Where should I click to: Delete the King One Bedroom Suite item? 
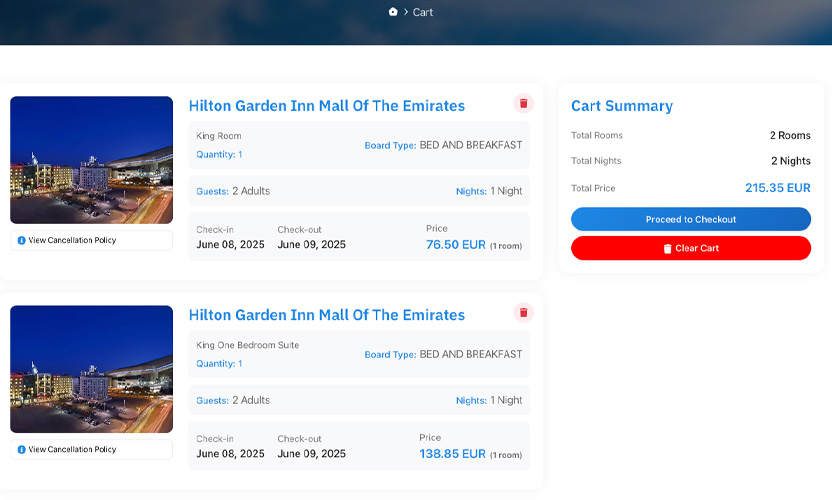[523, 313]
